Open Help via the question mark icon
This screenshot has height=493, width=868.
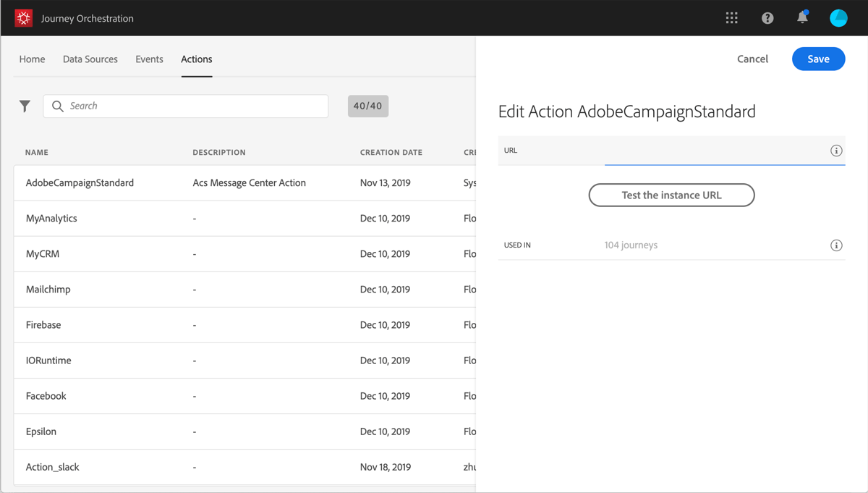pyautogui.click(x=767, y=18)
